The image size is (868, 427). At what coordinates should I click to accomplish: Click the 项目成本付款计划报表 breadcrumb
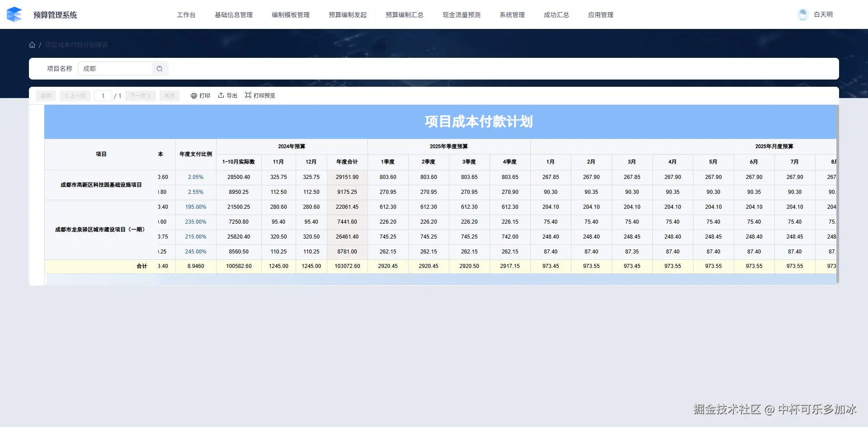[76, 45]
